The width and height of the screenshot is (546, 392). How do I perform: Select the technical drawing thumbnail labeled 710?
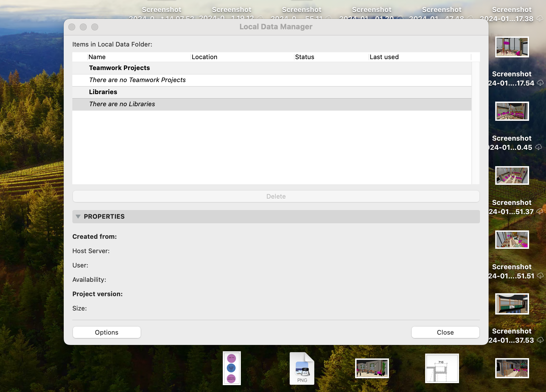(442, 368)
